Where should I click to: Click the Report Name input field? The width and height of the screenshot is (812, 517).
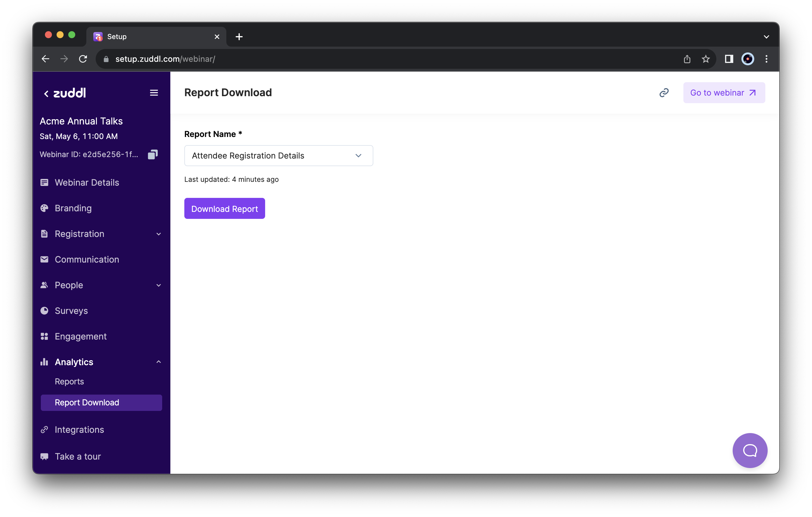(x=279, y=155)
